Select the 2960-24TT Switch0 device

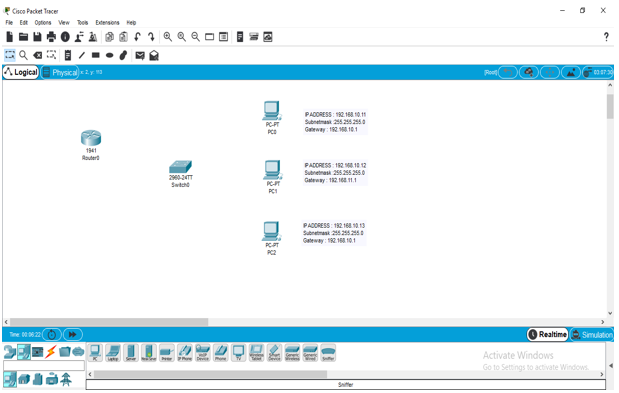click(x=180, y=167)
